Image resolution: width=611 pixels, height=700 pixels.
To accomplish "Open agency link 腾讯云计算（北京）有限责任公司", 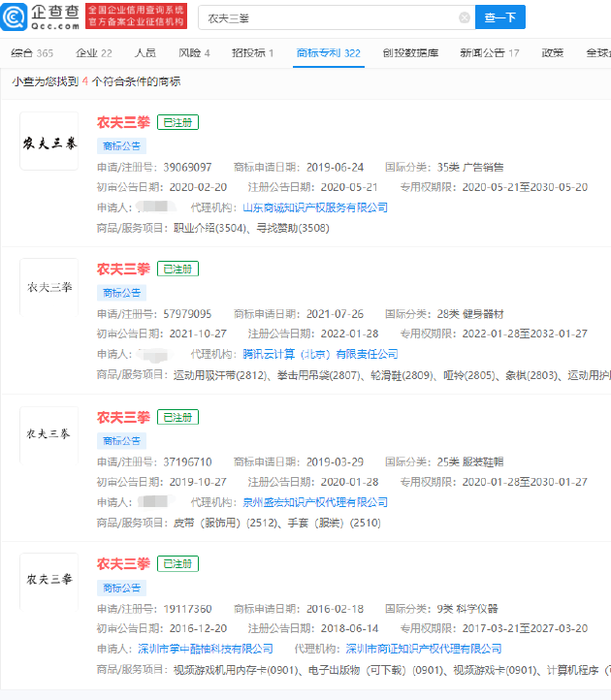I will (320, 355).
